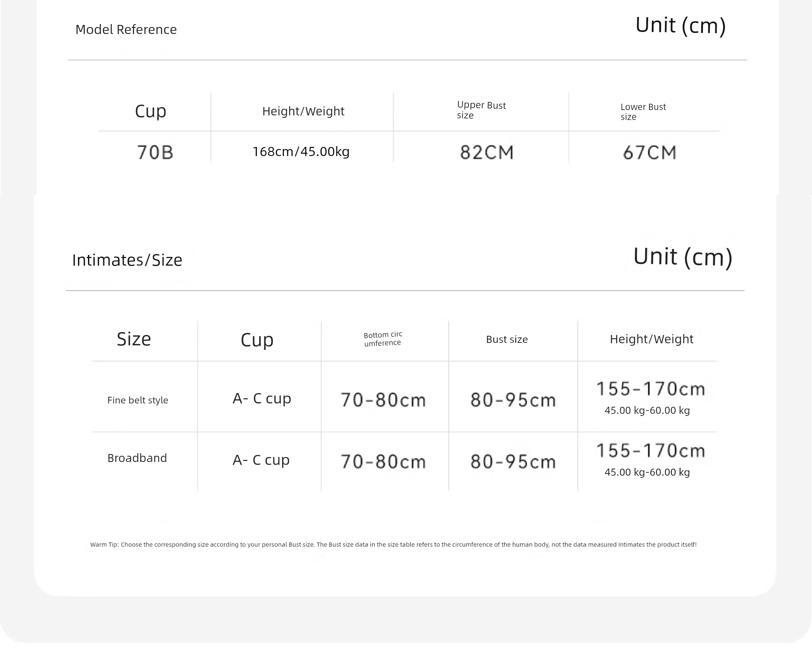Click the 'Bottom circumference' header

coord(383,339)
